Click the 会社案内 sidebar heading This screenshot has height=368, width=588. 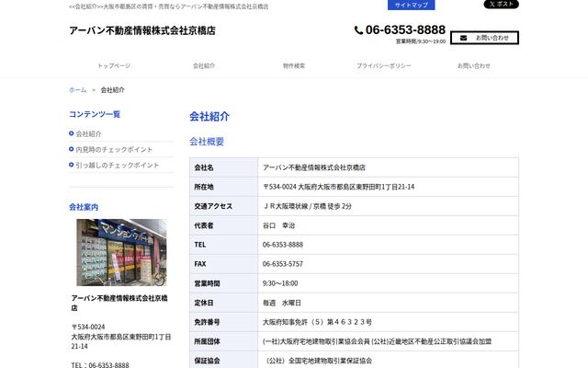[x=84, y=207]
